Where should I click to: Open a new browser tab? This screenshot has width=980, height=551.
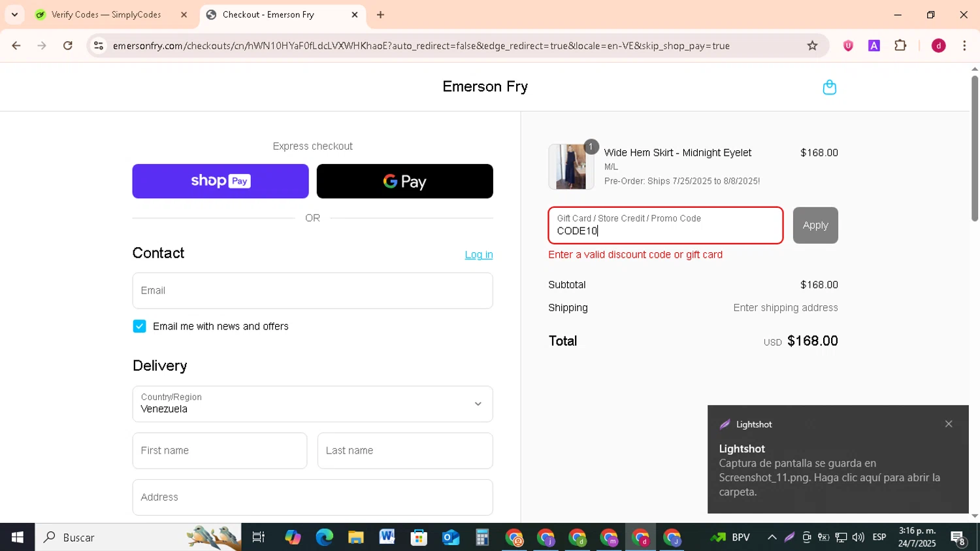pos(380,14)
